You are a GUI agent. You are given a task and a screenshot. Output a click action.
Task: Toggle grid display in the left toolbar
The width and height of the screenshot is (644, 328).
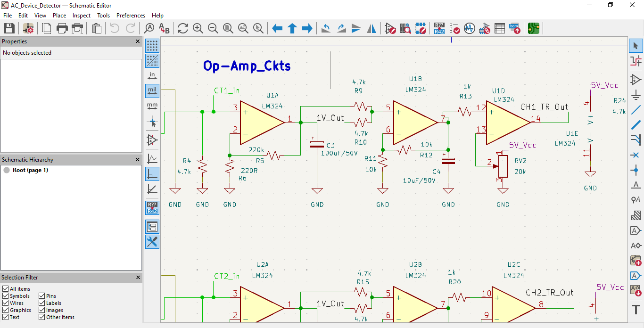point(152,46)
